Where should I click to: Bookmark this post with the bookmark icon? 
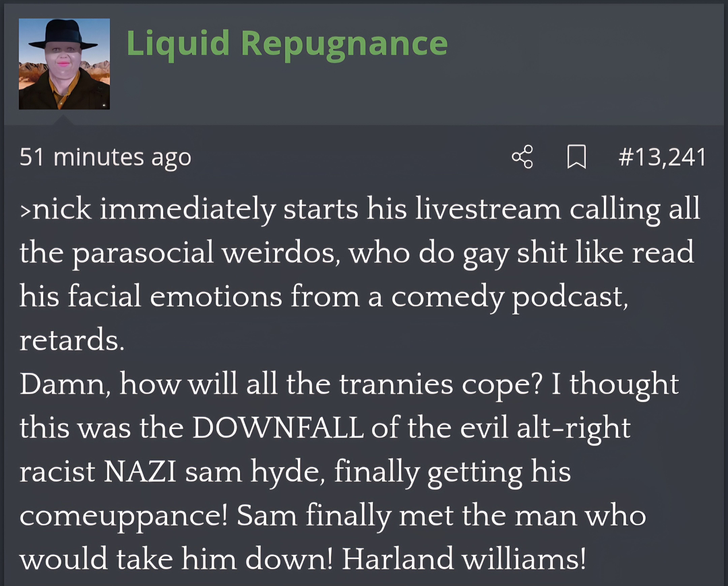(577, 157)
